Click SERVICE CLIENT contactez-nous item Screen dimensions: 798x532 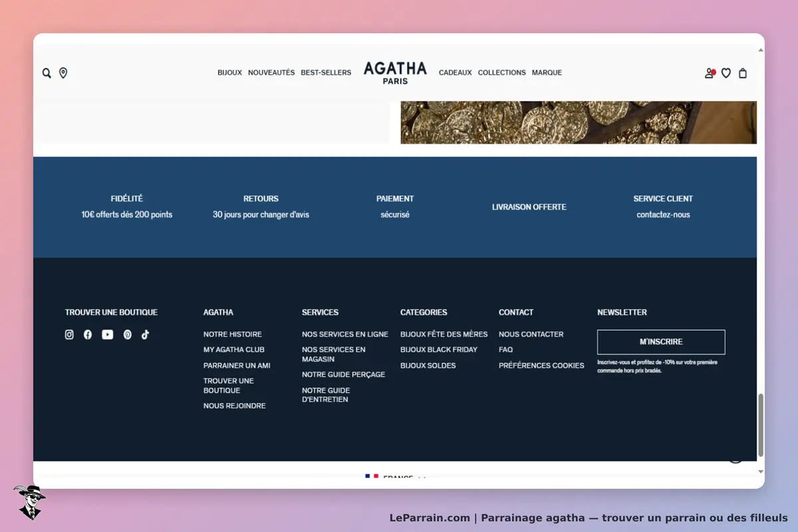(x=663, y=207)
